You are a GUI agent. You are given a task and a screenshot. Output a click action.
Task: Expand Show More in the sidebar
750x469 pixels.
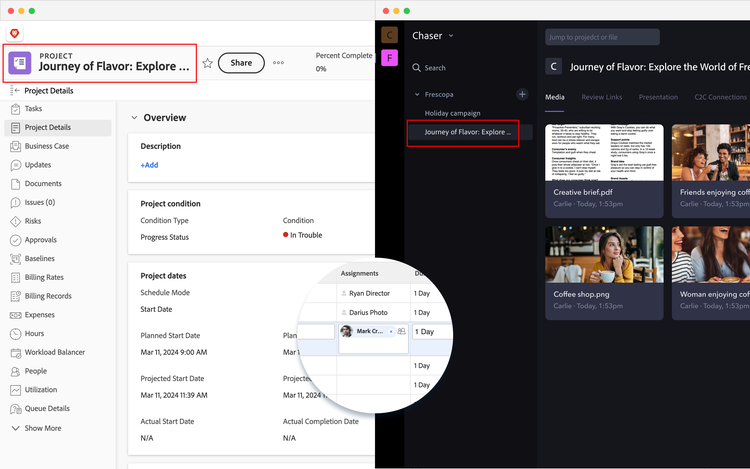click(16, 428)
